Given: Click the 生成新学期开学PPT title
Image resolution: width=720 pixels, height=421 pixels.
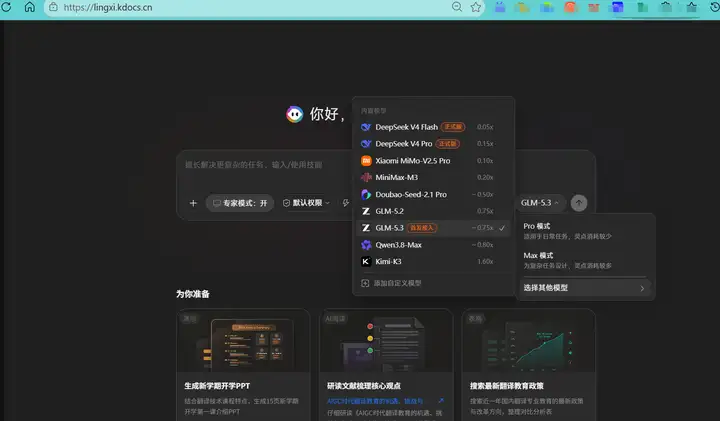Looking at the screenshot, I should (x=217, y=386).
